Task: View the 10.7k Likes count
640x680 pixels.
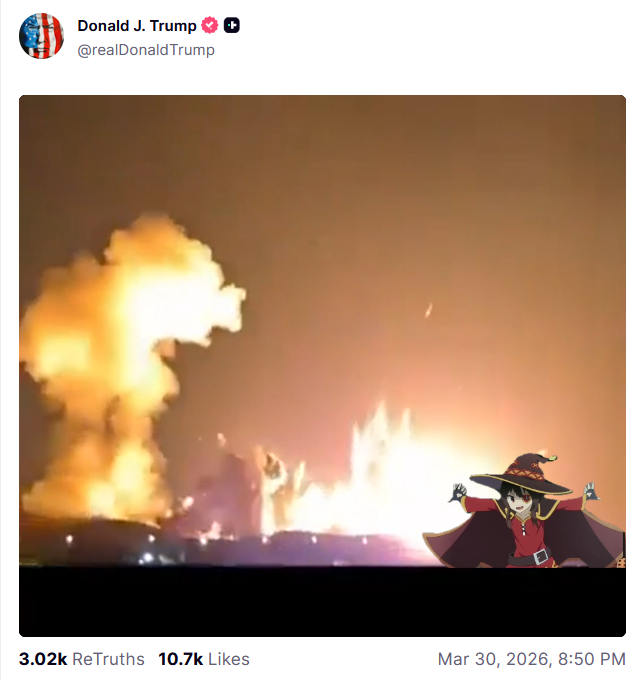Action: pyautogui.click(x=204, y=659)
